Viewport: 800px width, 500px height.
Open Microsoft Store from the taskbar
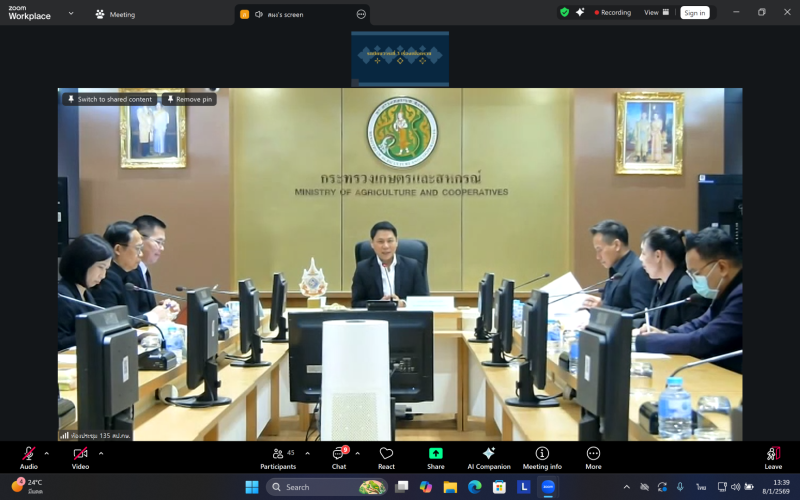499,487
